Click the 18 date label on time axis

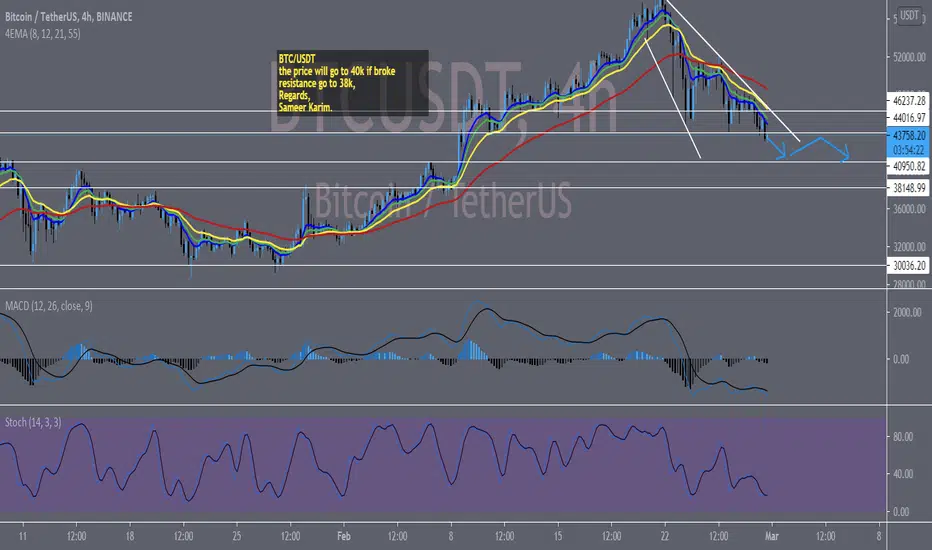(130, 536)
